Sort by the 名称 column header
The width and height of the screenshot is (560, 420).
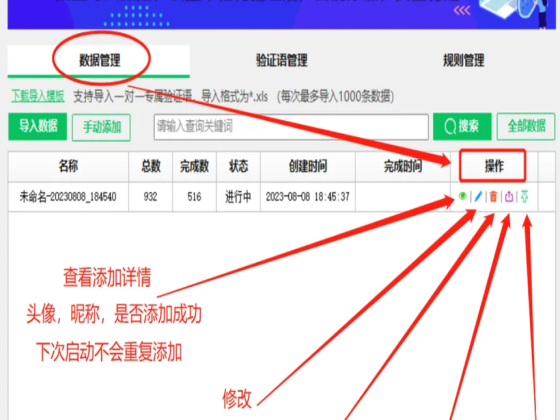point(69,166)
